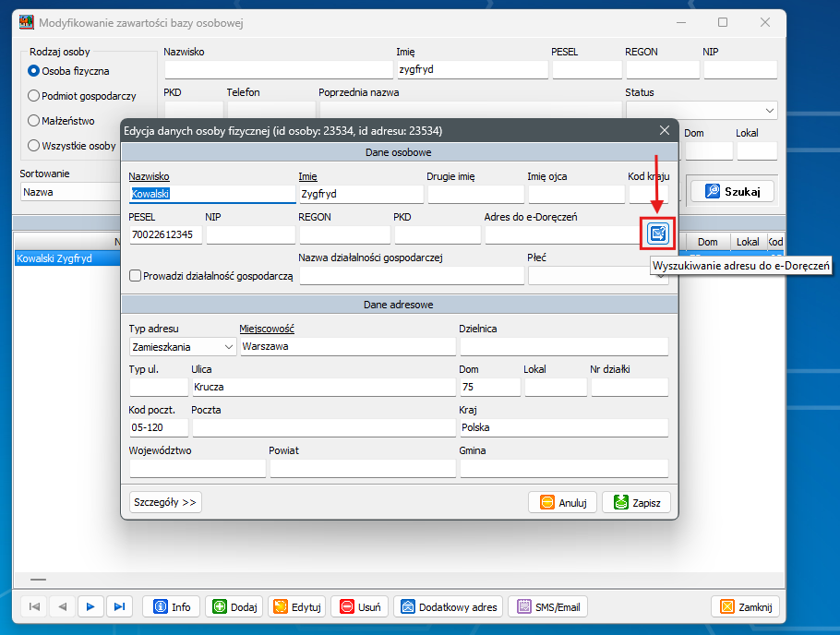Screen dimensions: 840x635
Task: Open Info about selected person
Action: 172,606
